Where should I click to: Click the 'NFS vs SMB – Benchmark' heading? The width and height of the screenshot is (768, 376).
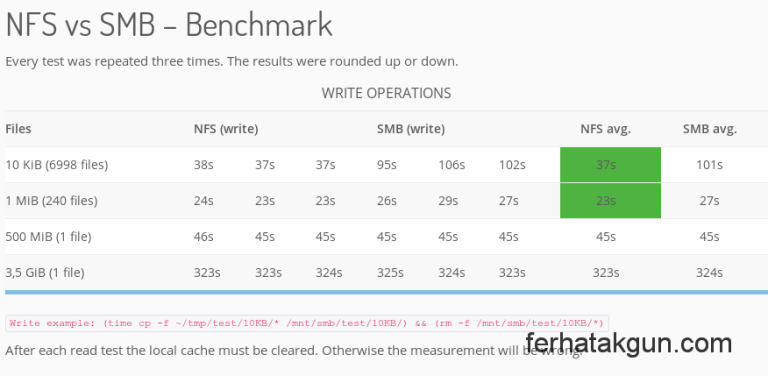click(x=169, y=24)
